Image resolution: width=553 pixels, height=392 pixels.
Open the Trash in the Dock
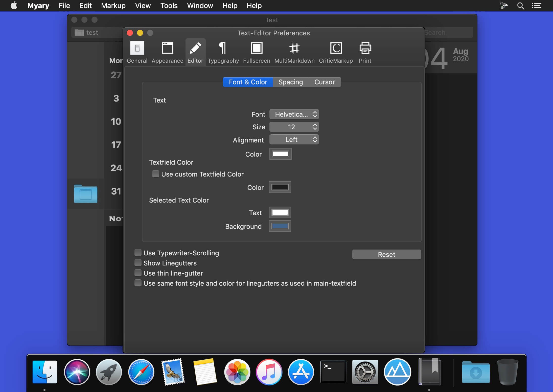[x=508, y=372]
